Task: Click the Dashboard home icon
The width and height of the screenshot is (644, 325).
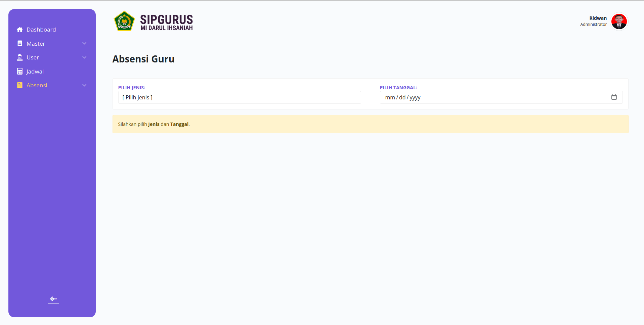Action: (20, 30)
